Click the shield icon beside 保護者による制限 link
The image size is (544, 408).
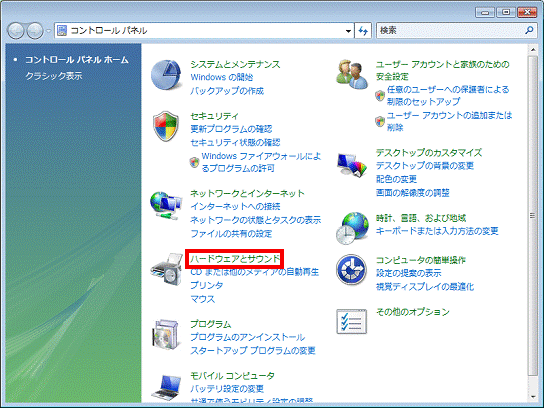pyautogui.click(x=380, y=95)
